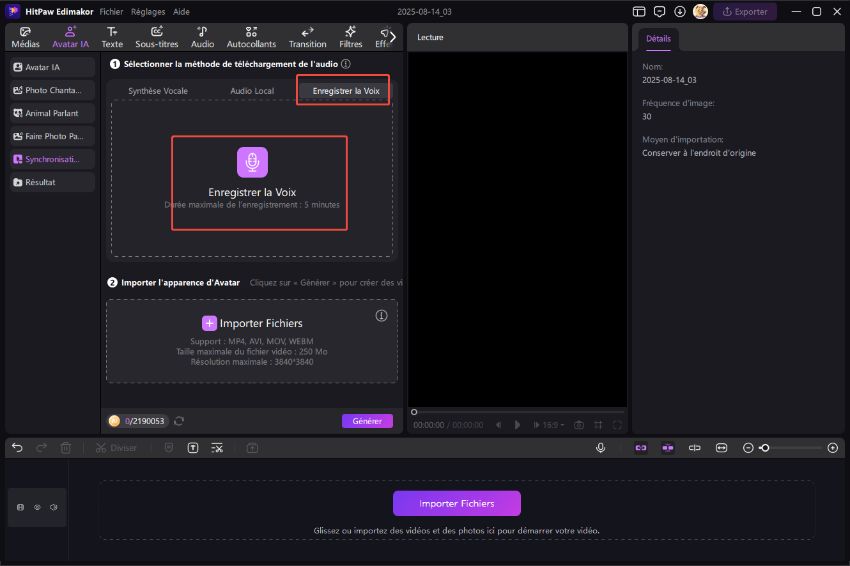The image size is (850, 566).
Task: Expand more toolbar tabs with chevron arrow
Action: (393, 37)
